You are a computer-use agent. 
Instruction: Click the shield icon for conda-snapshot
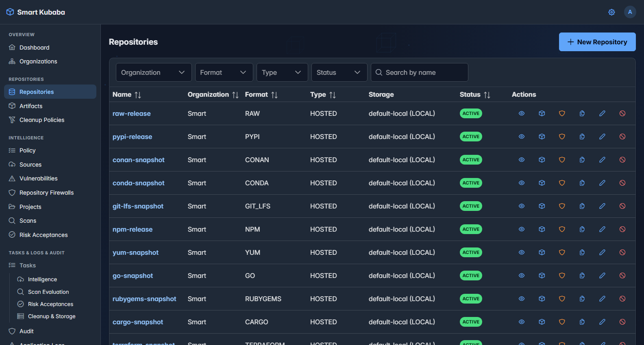[x=562, y=183]
